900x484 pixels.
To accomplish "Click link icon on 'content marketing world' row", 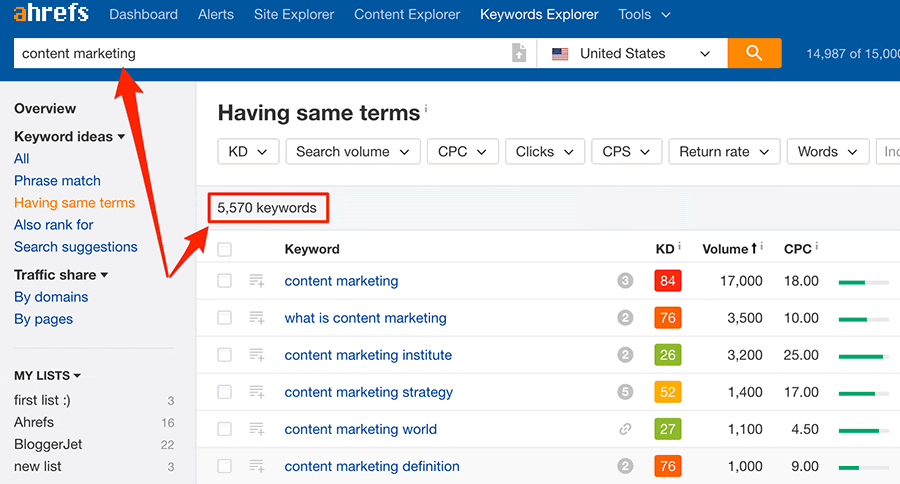I will (625, 429).
